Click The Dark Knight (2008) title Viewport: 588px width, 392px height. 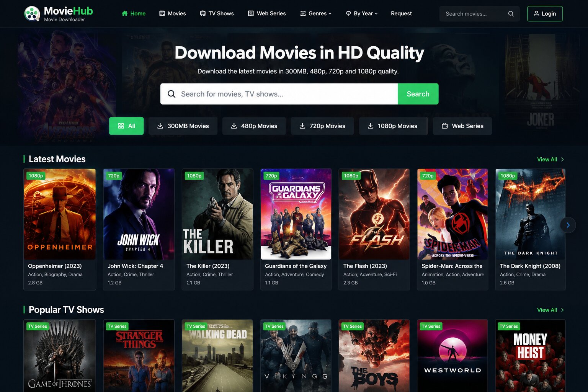(x=530, y=266)
